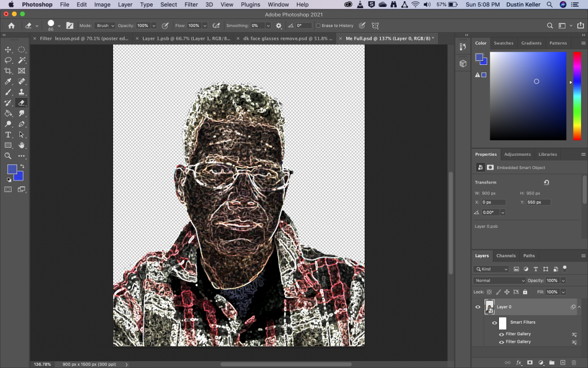The width and height of the screenshot is (588, 368).
Task: Enable the Erase to History checkbox
Action: coord(319,26)
